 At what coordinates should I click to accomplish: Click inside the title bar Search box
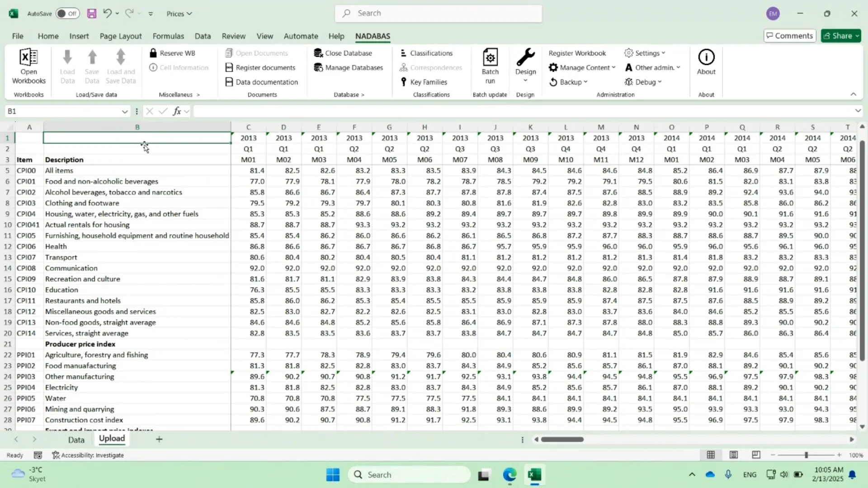click(x=439, y=13)
